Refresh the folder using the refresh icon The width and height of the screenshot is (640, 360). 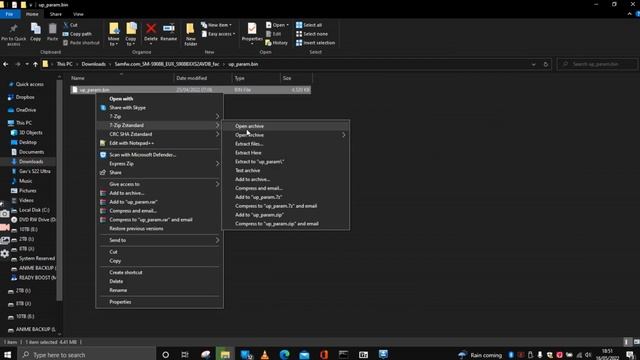point(546,64)
